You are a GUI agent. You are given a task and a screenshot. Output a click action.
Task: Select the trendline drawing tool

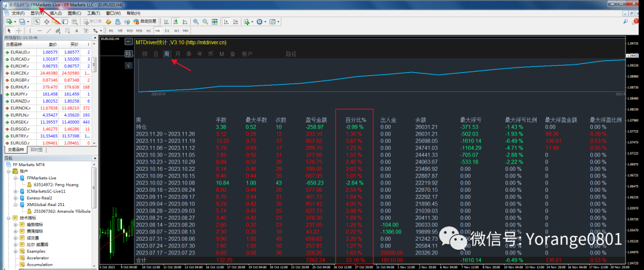coord(49,30)
